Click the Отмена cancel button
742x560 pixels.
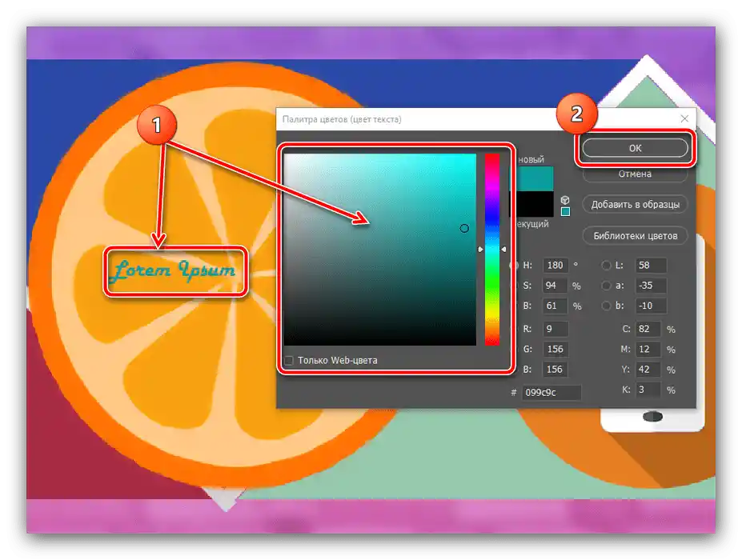point(635,174)
